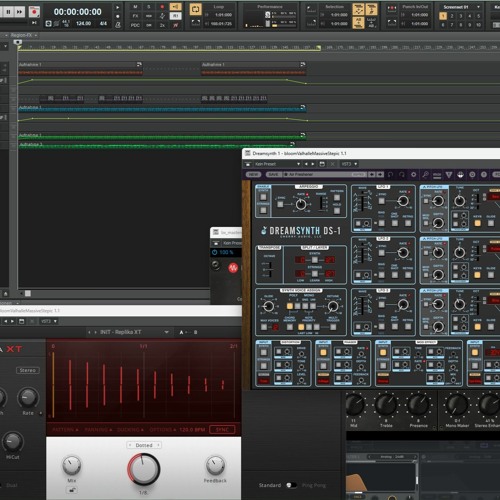Image resolution: width=500 pixels, height=500 pixels.
Task: Click previous preset arrow in Dreamsynth toolbar
Action: click(372, 174)
